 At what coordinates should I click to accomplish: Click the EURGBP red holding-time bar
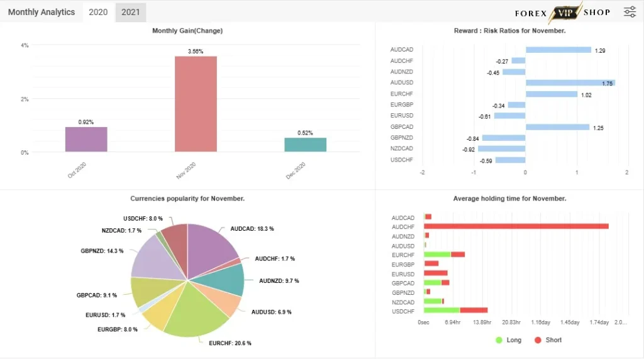pos(431,263)
